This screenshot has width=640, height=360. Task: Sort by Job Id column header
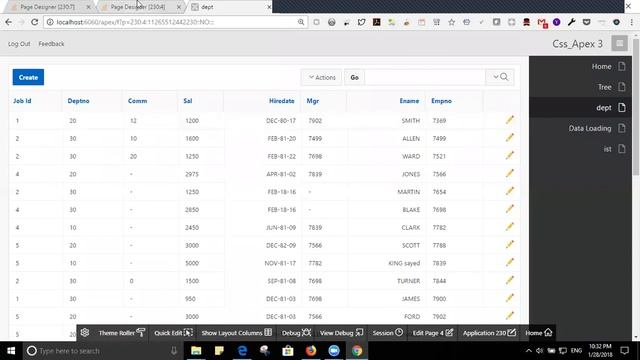pyautogui.click(x=22, y=101)
